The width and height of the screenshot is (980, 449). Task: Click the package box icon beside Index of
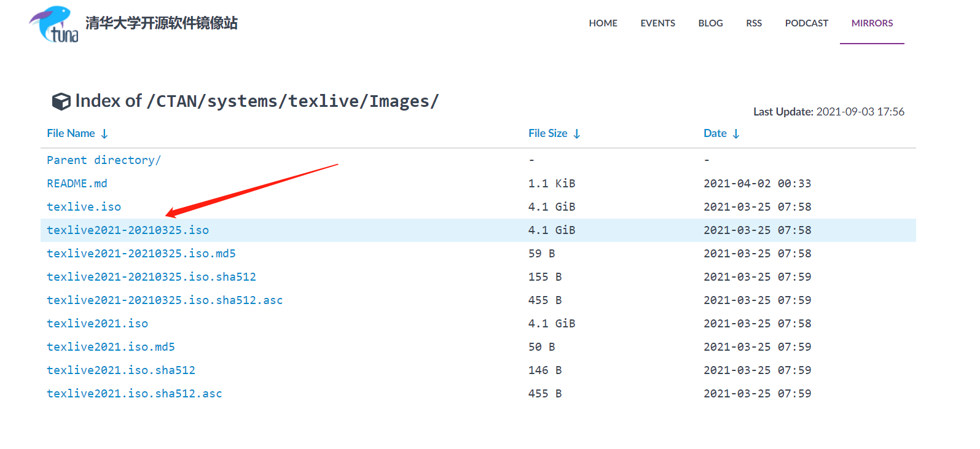[61, 101]
